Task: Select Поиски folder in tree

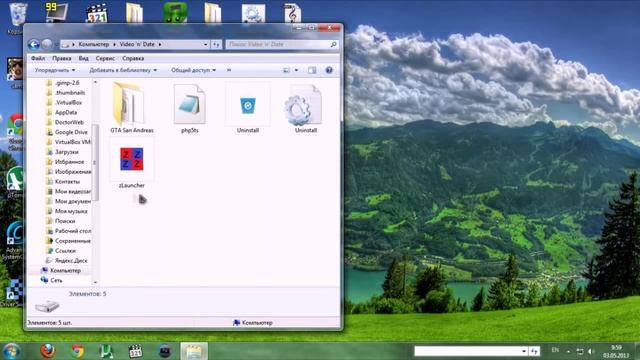Action: (x=61, y=221)
